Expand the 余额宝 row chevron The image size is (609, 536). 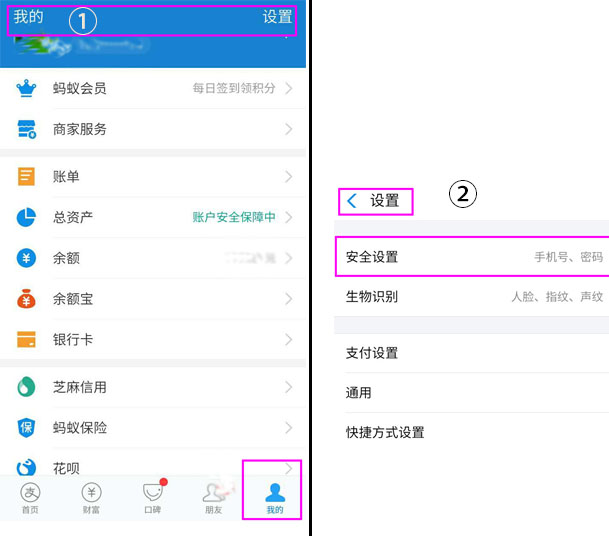point(289,299)
